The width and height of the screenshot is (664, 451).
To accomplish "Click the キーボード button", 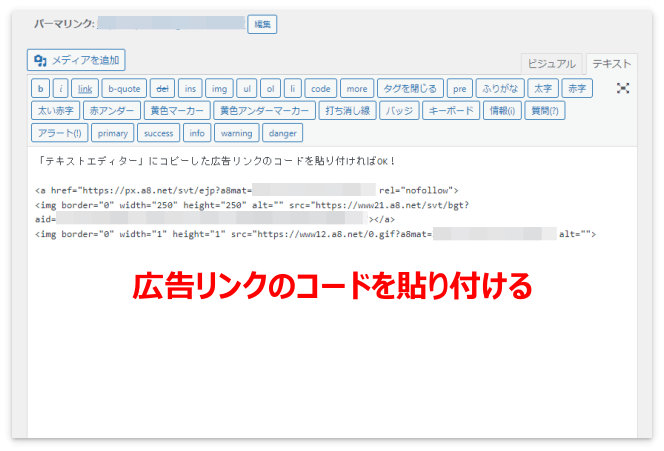I will [451, 111].
